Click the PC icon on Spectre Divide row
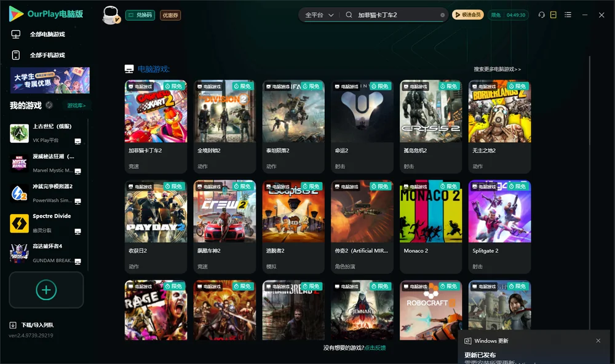615x364 pixels. click(x=77, y=231)
